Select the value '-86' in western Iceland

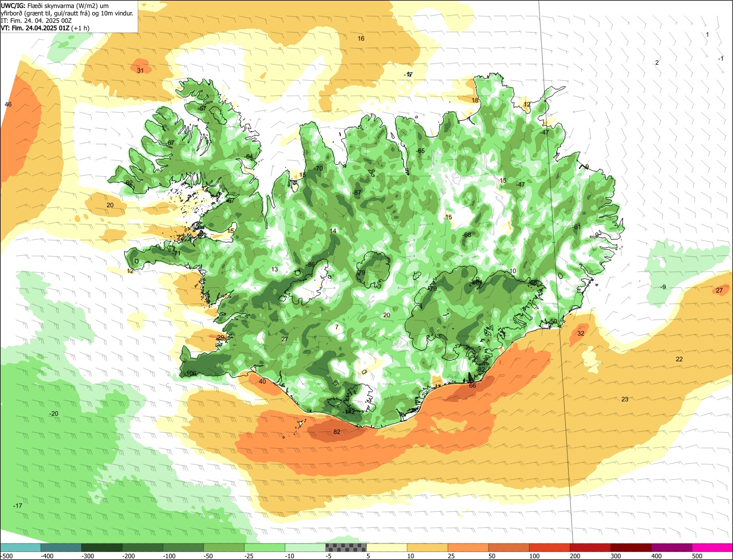310,265
